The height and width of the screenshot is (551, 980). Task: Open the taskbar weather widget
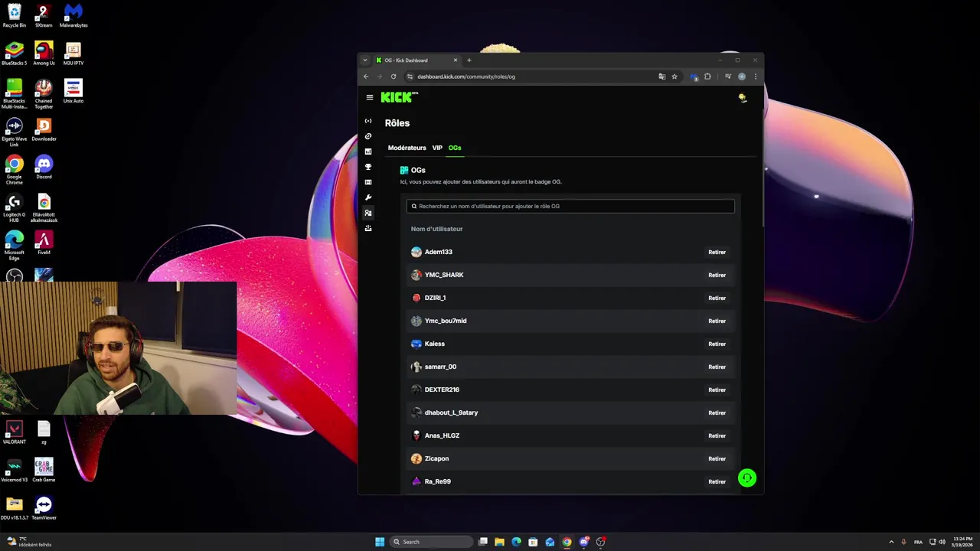point(28,542)
